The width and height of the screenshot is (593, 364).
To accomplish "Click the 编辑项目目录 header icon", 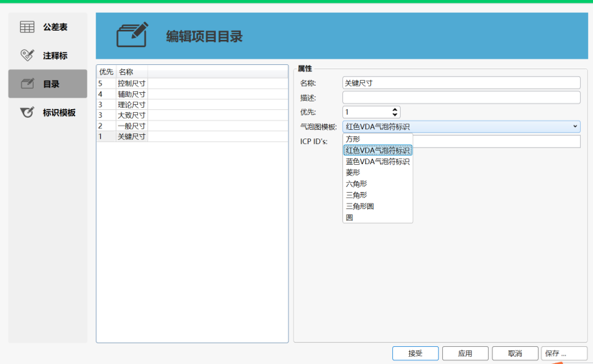I will coord(132,36).
